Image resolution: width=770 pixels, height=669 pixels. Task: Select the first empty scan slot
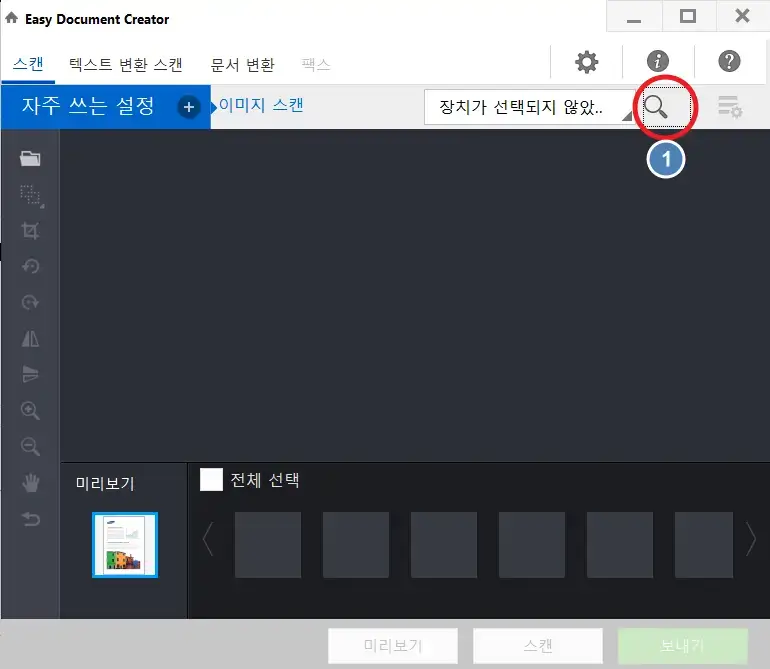coord(268,545)
